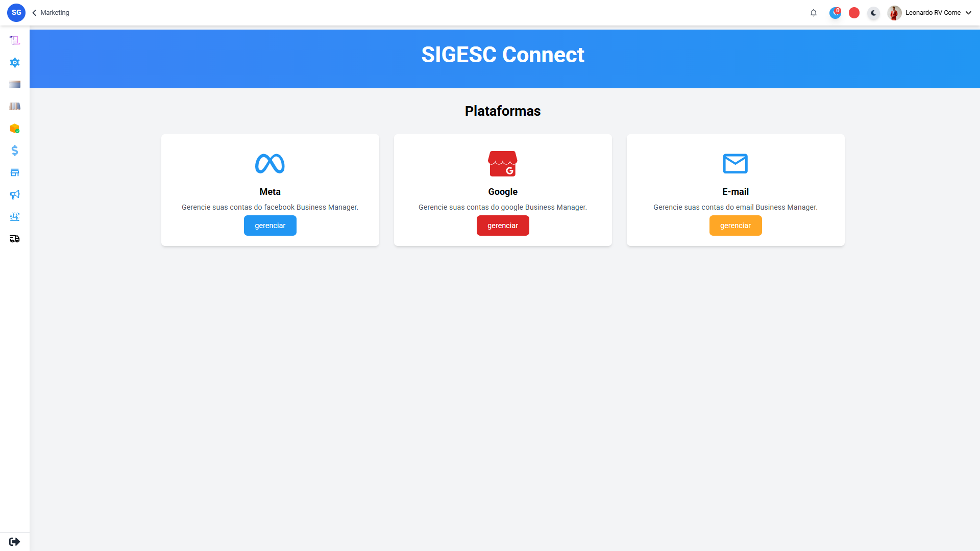Viewport: 980px width, 551px height.
Task: Open the orange package box sidebar icon
Action: click(x=15, y=129)
